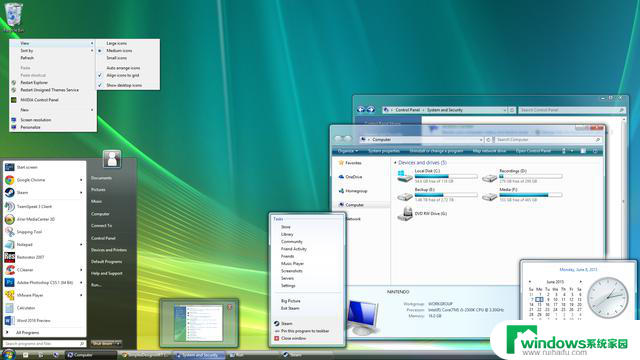Launch Adobe Photoshop CS5.1 from Start menu
This screenshot has width=640, height=360.
pos(44,282)
